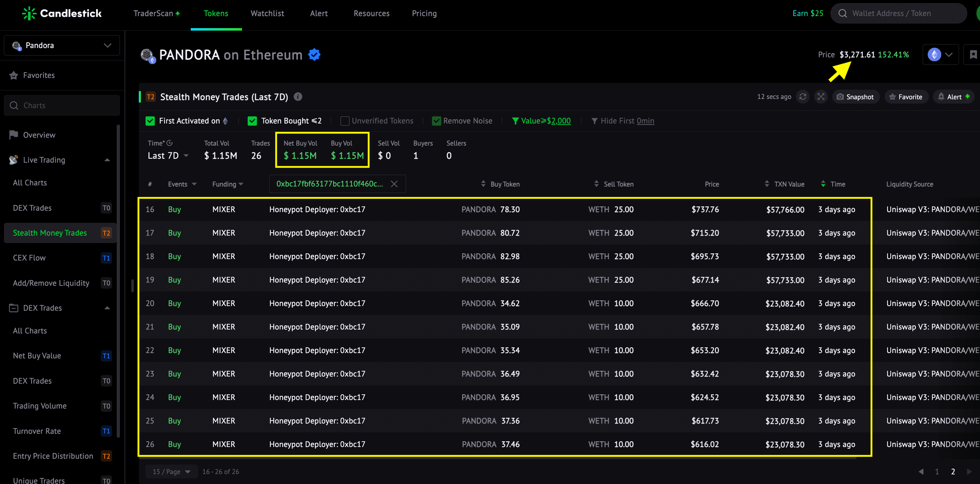The height and width of the screenshot is (484, 980).
Task: Sort by Sell Token column
Action: pyautogui.click(x=596, y=184)
